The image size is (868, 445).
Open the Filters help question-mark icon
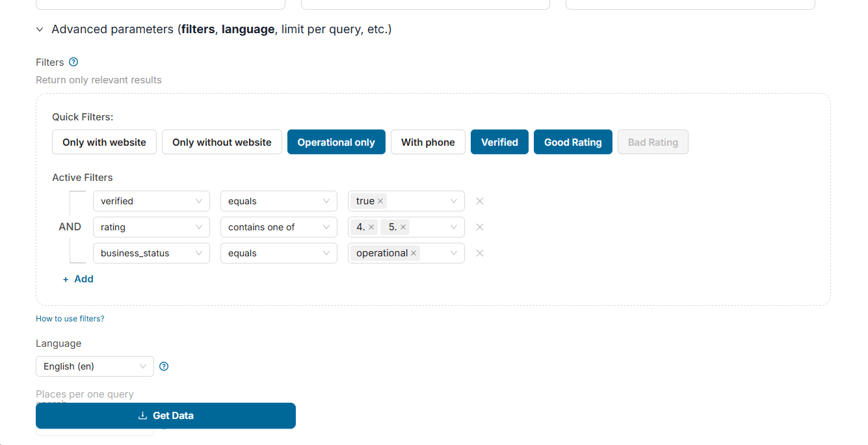73,62
